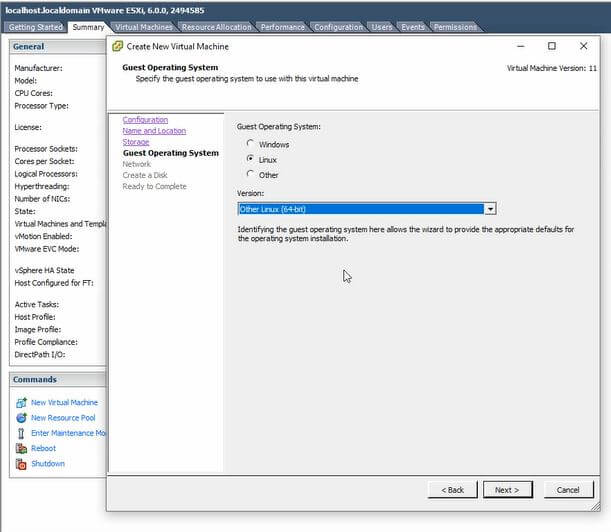Go to the Storage wizard step link
This screenshot has height=532, width=611.
point(136,142)
